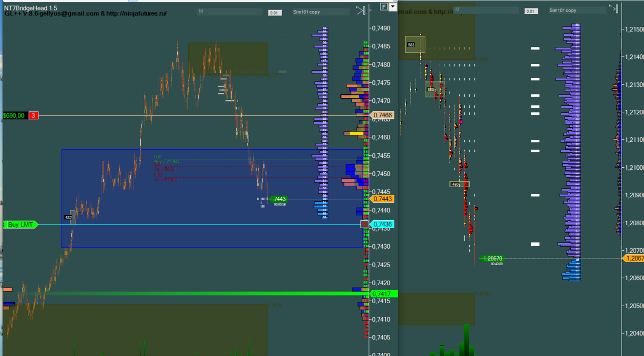The image size is (644, 356).
Task: Click the 0,7425 price axis label
Action: 381,265
